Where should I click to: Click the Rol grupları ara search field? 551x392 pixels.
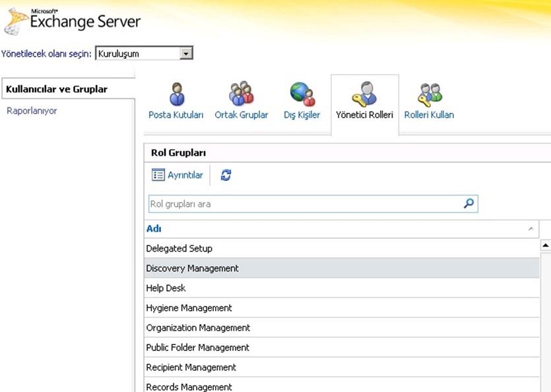pyautogui.click(x=304, y=204)
